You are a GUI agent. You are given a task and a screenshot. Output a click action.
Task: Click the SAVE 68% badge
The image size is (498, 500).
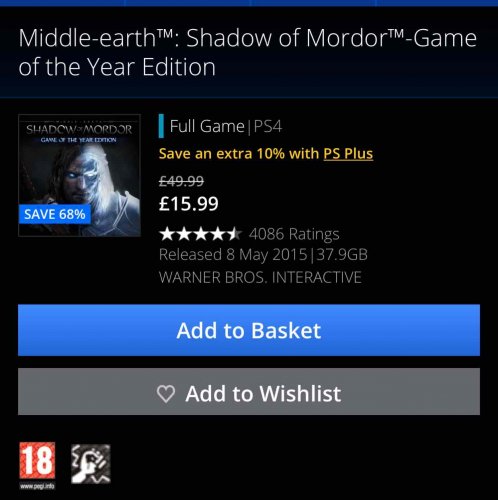[x=55, y=214]
